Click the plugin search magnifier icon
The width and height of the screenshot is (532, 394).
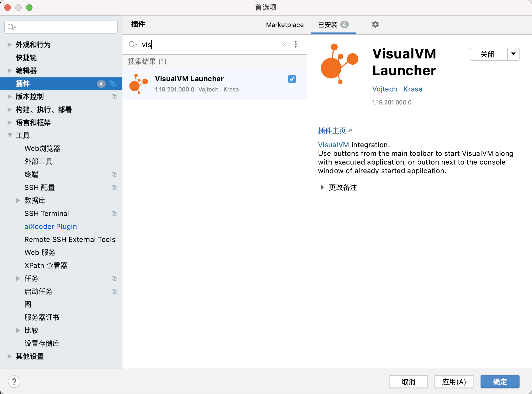pyautogui.click(x=133, y=44)
